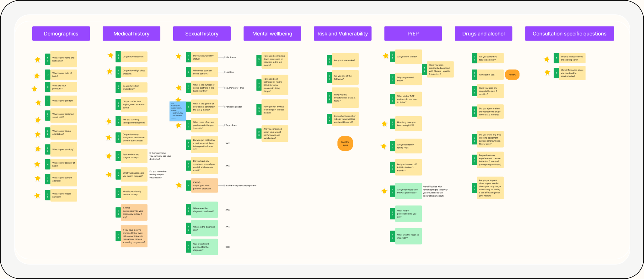Select the star next to "Past medical and surgical history?"
The height and width of the screenshot is (279, 644).
click(109, 156)
